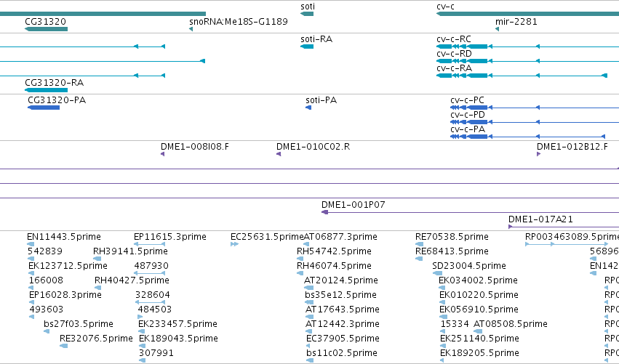Click the 542839 feature label
619x364 pixels.
tap(45, 251)
